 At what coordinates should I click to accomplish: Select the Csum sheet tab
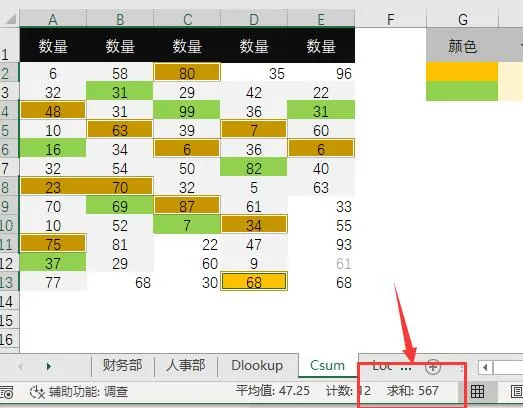pos(328,365)
